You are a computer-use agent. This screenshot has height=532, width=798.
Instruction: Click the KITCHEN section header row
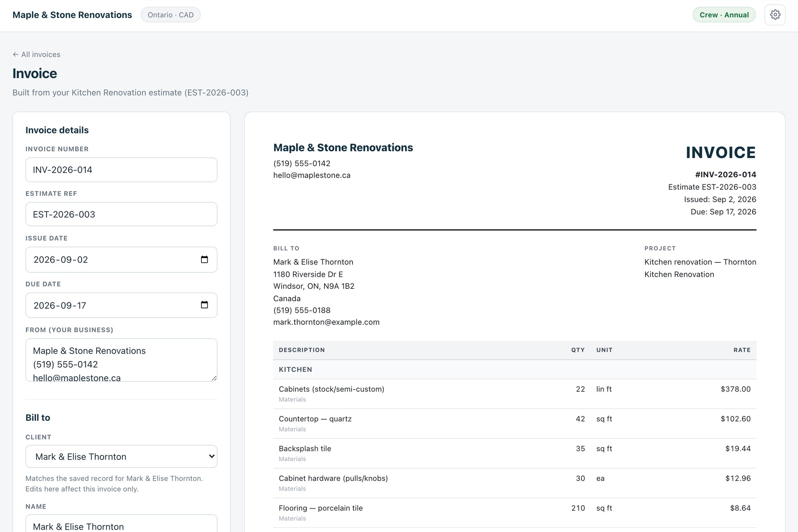(515, 369)
